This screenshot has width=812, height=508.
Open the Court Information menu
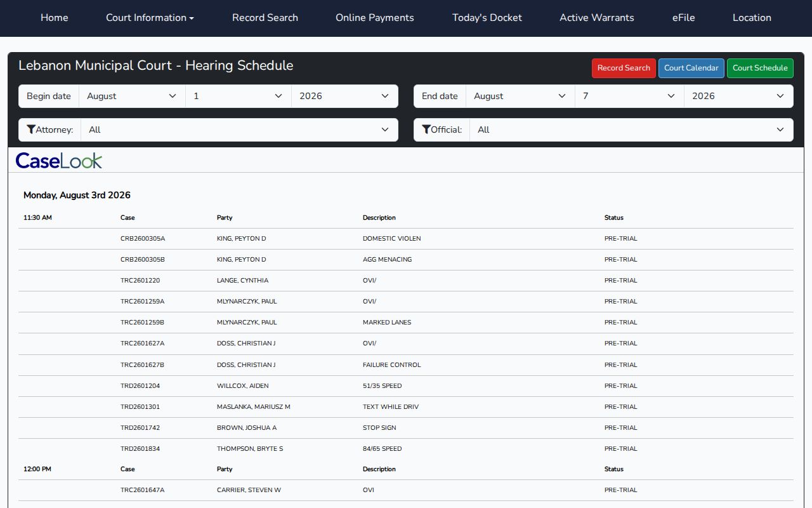150,18
